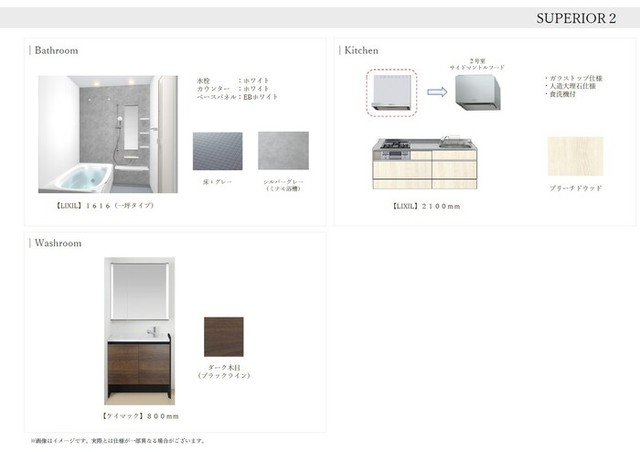Click the bathroom faucet color specification text
The width and height of the screenshot is (640, 452).
(x=238, y=89)
